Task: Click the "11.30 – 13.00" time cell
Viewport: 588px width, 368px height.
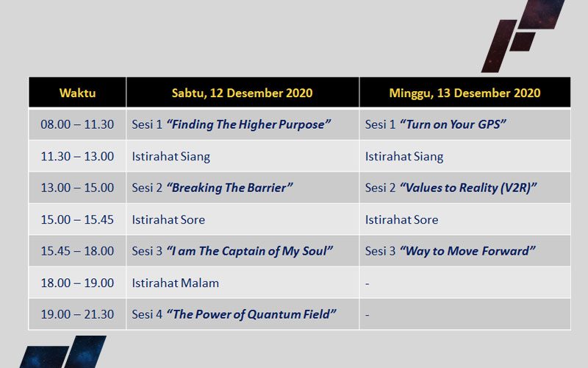Action: pos(77,156)
